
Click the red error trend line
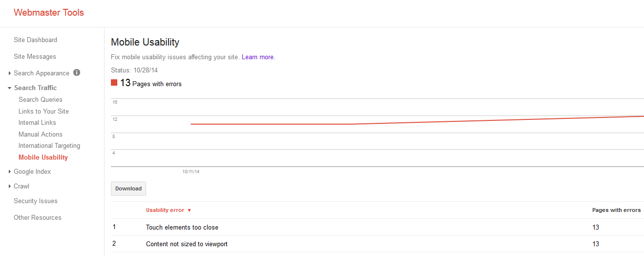(x=417, y=121)
